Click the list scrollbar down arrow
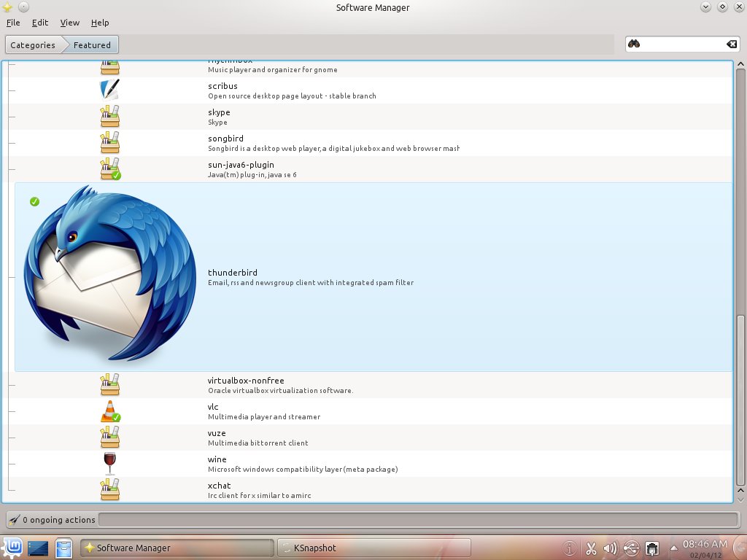This screenshot has height=560, width=747. point(740,499)
